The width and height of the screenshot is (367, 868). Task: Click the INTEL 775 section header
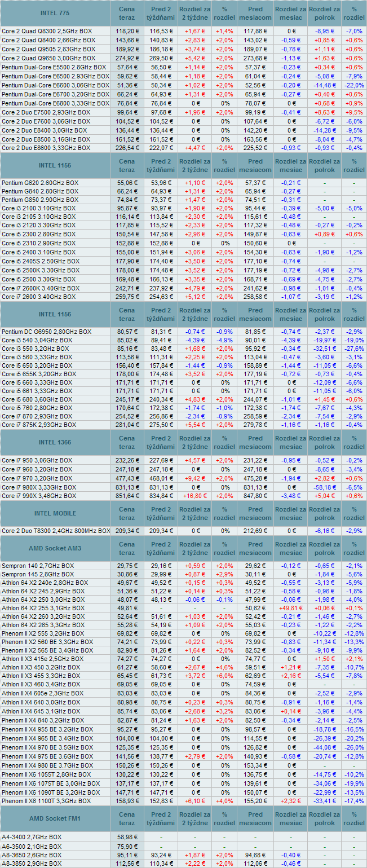coord(55,13)
